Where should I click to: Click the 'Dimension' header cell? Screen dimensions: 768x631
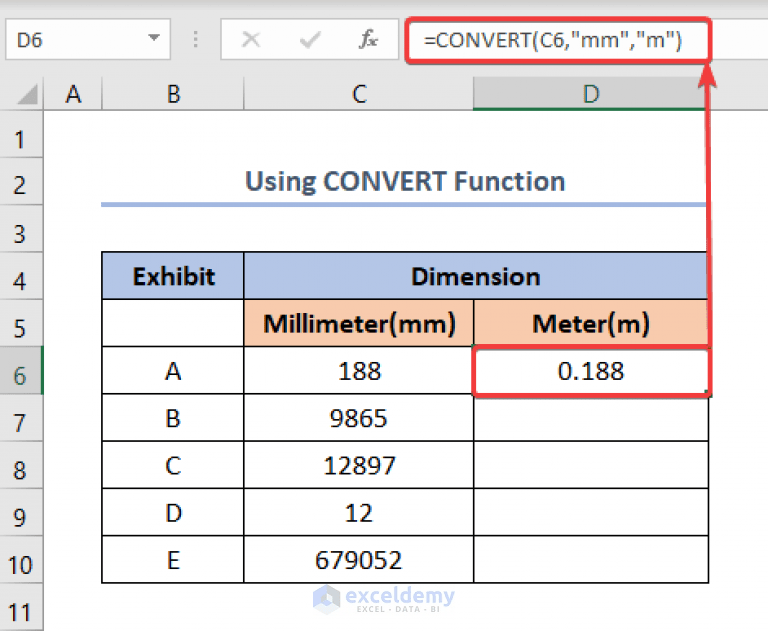coord(476,276)
